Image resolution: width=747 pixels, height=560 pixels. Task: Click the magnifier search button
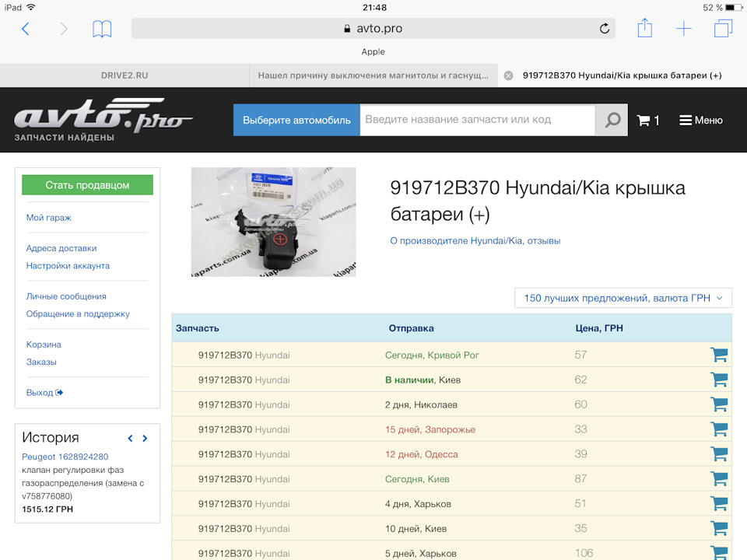click(612, 120)
